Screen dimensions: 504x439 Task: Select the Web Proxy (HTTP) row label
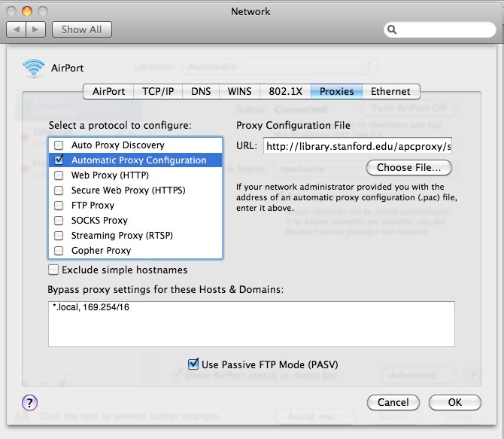pyautogui.click(x=110, y=175)
